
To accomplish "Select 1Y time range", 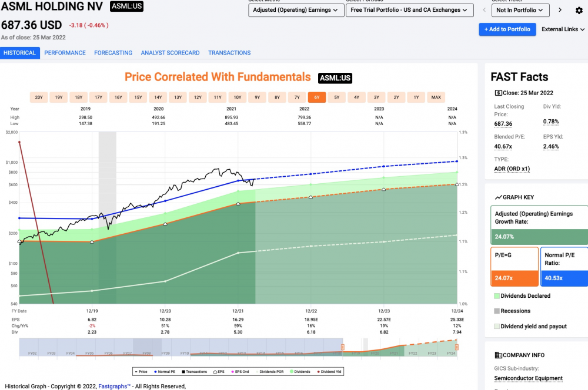I will click(x=416, y=97).
